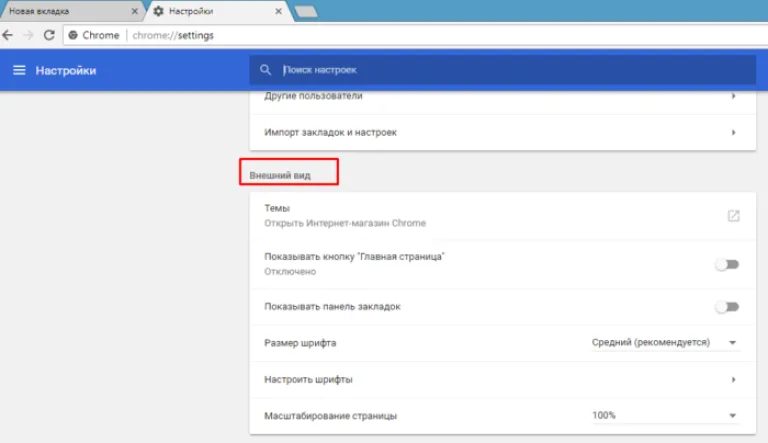Expand Настроить шрифты row arrow
Viewport: 768px width, 443px height.
733,379
